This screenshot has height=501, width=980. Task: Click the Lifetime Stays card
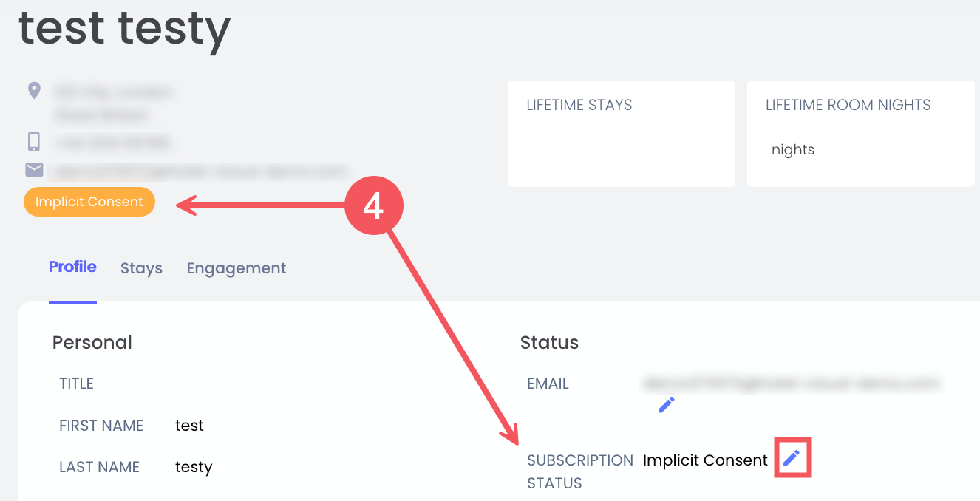click(621, 134)
